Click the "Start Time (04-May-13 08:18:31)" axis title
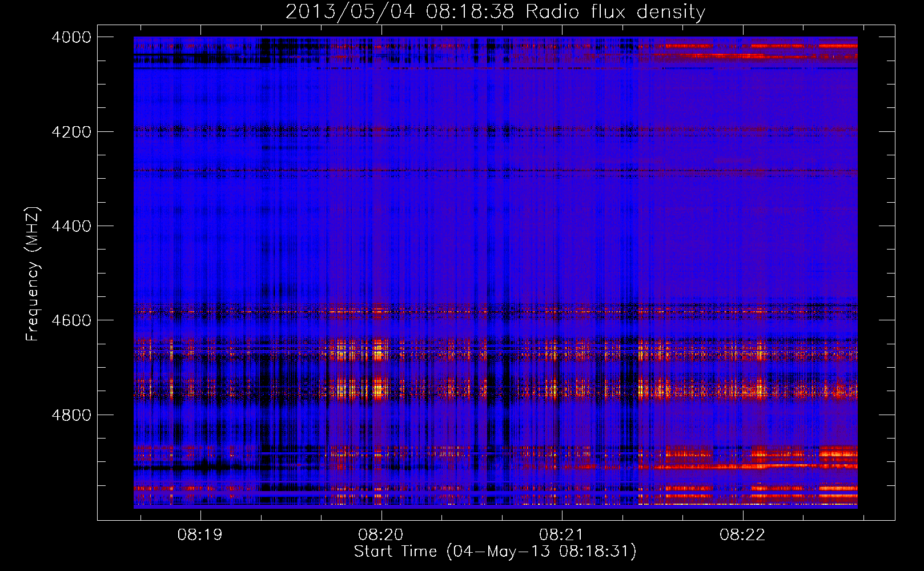Image resolution: width=924 pixels, height=571 pixels. 495,552
